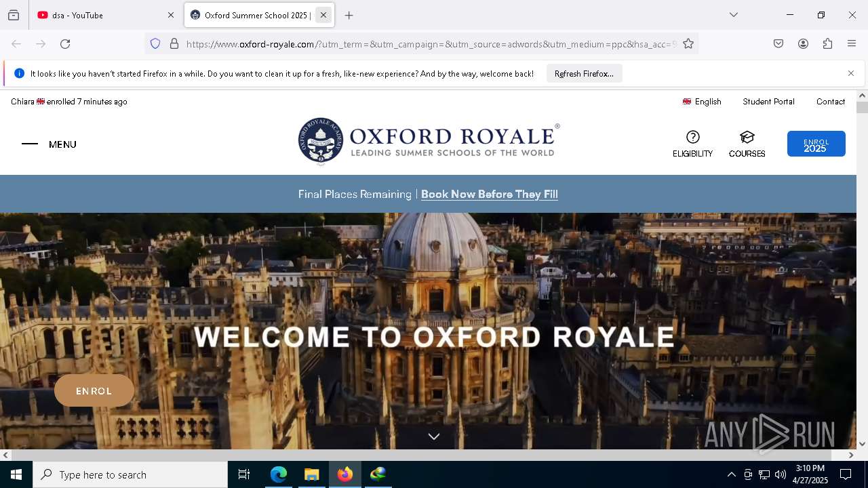Screen dimensions: 868x488
Task: Go back to previous page
Action: tap(16, 44)
